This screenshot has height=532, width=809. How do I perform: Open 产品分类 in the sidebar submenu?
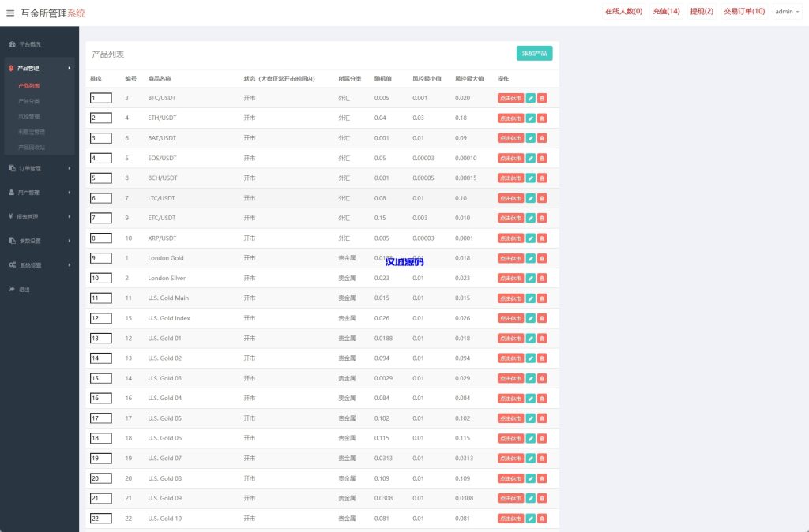coord(29,101)
